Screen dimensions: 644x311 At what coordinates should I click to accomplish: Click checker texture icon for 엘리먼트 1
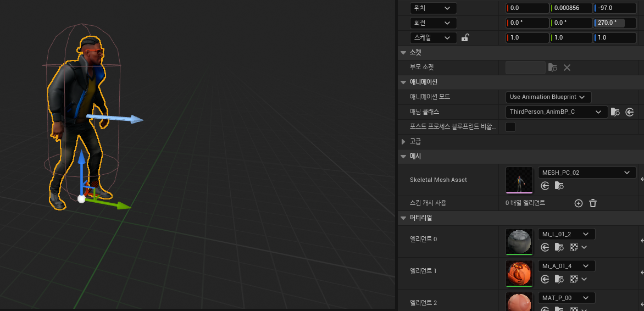[574, 279]
